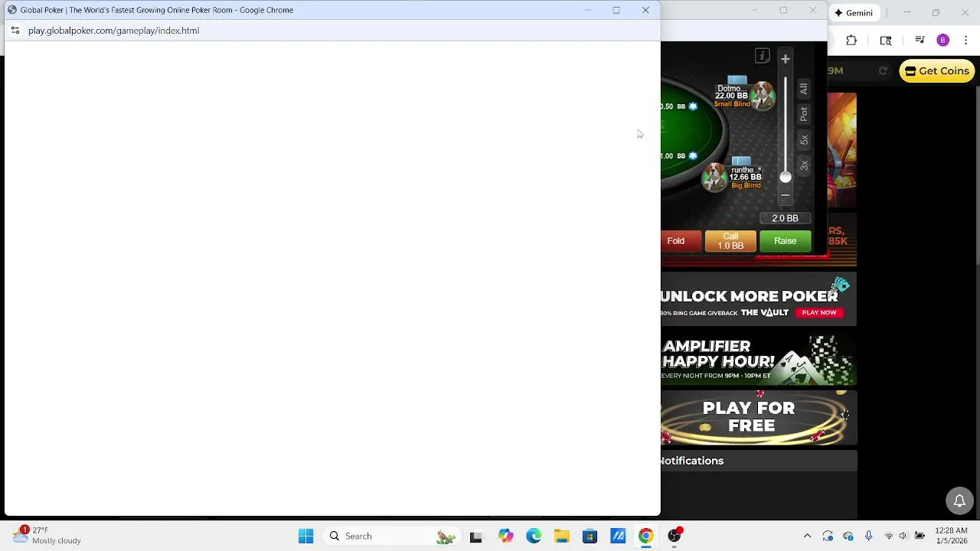
Task: Click the Small Blind player's dog avatar
Action: click(762, 95)
